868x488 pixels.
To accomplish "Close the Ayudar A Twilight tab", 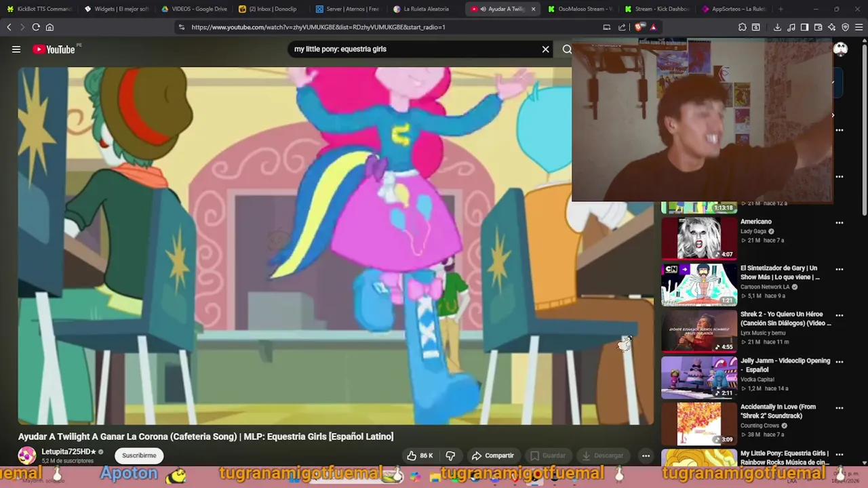I will click(x=533, y=9).
